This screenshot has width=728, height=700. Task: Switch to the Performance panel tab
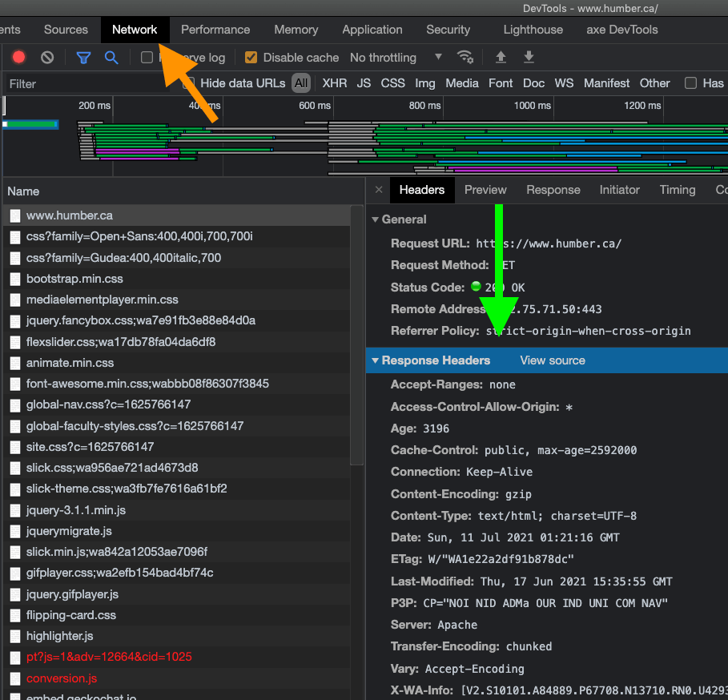(x=215, y=30)
